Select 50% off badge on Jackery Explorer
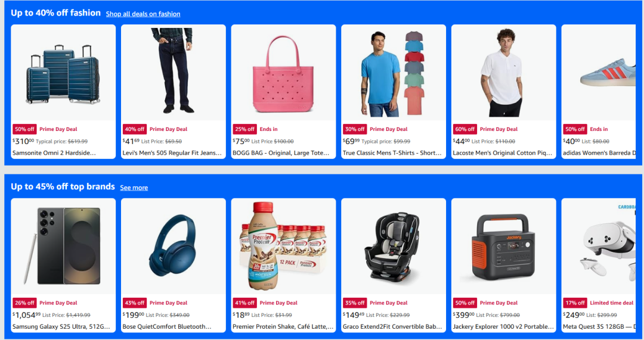This screenshot has height=340, width=644. pyautogui.click(x=465, y=303)
